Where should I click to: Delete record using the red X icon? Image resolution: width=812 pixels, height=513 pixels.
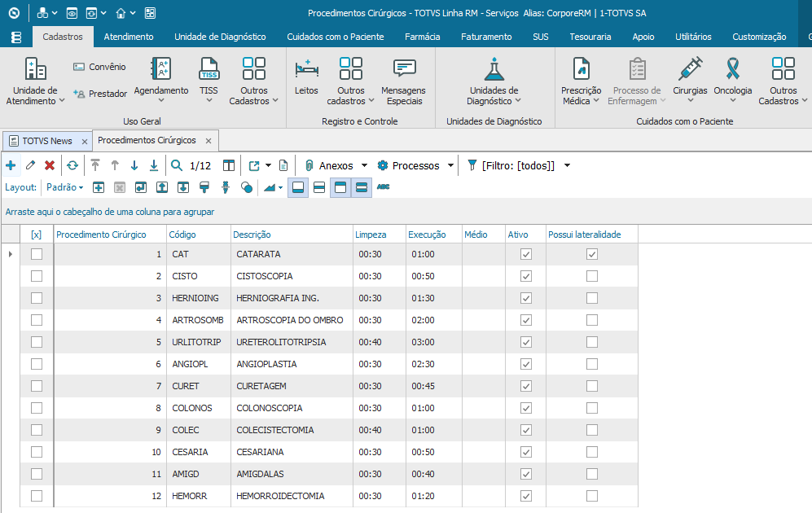coord(50,165)
